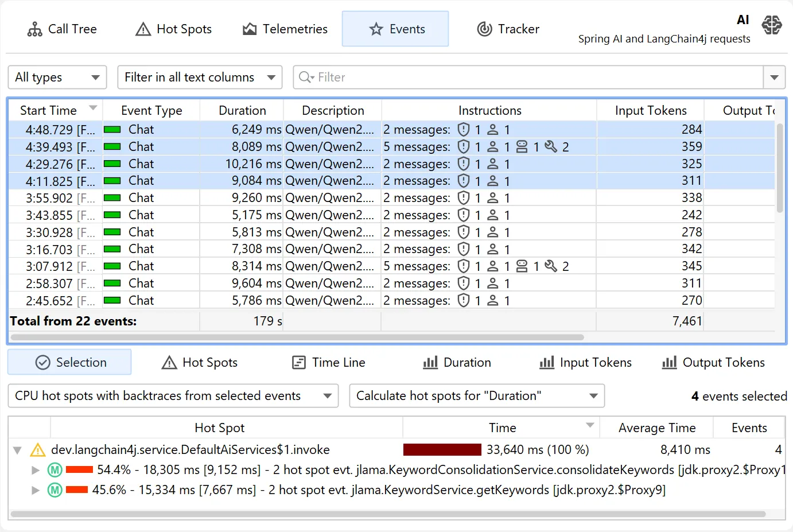The width and height of the screenshot is (793, 532).
Task: Click the user icon in the 3:55.902 row
Action: [492, 198]
